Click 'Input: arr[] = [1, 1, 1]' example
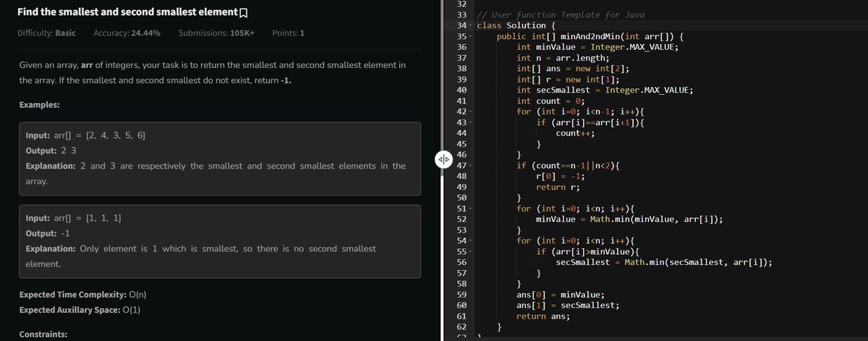The height and width of the screenshot is (341, 868). coord(73,218)
